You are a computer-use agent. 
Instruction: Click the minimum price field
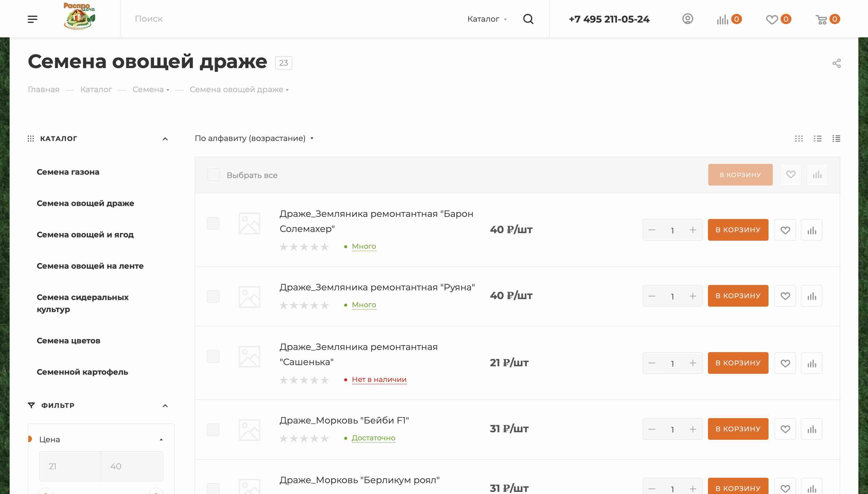(x=70, y=466)
